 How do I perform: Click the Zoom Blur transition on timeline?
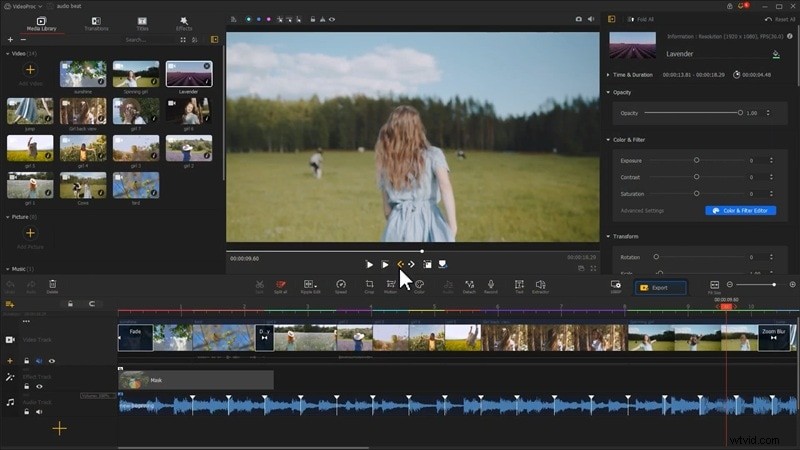(773, 337)
